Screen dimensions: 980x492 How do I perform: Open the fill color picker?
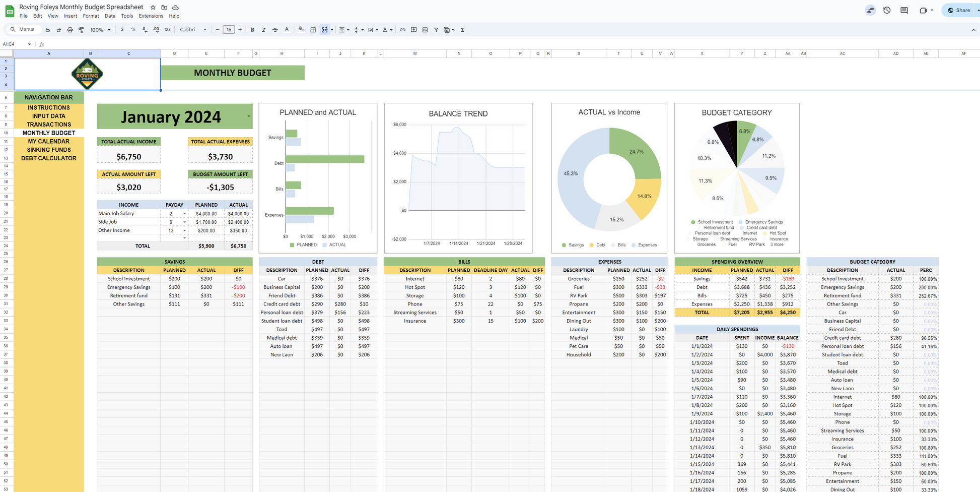[301, 30]
